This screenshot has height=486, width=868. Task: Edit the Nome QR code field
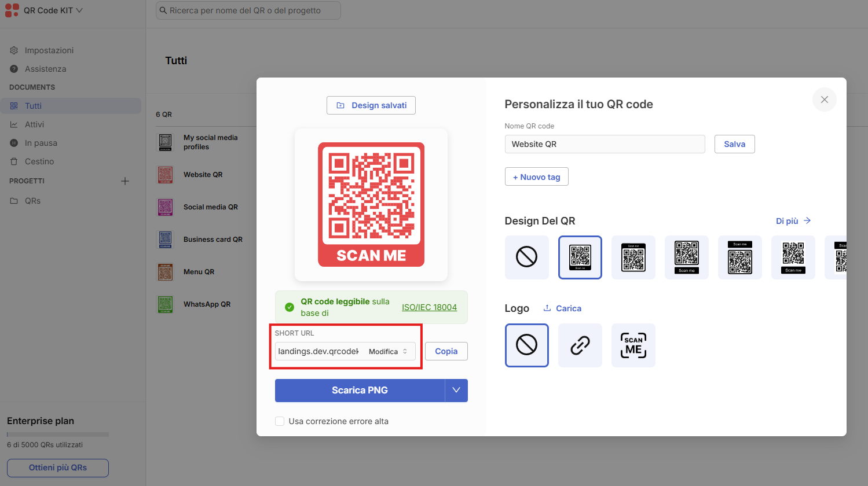[605, 144]
